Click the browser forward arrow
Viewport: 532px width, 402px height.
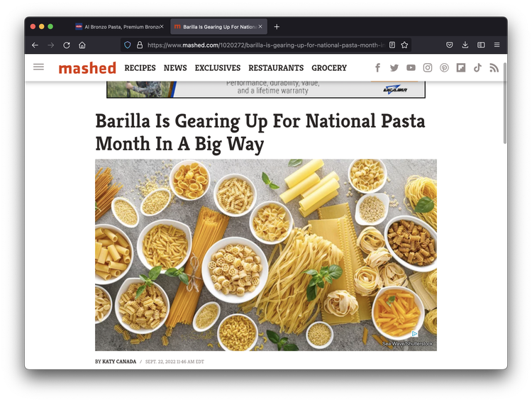[x=50, y=45]
